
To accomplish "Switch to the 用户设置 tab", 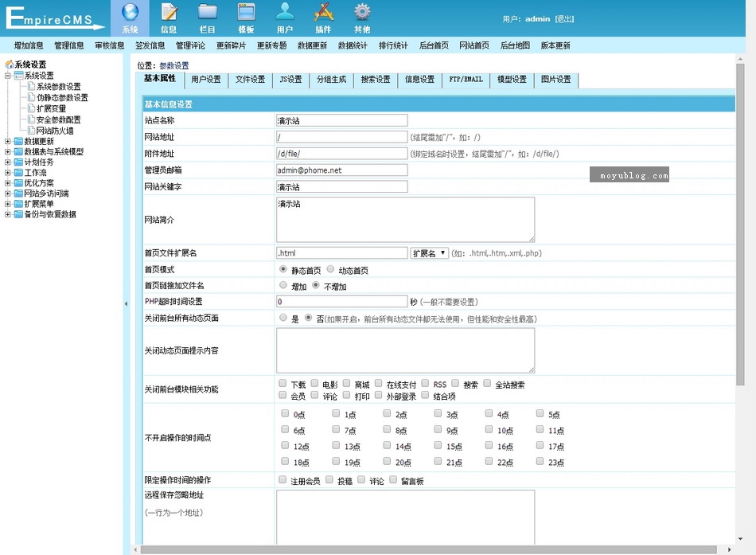I will tap(205, 80).
